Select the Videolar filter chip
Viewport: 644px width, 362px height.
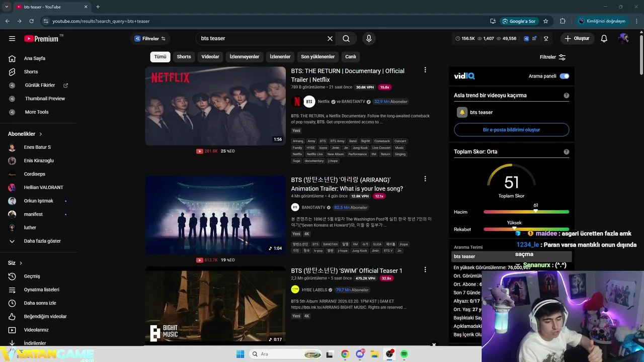point(210,57)
